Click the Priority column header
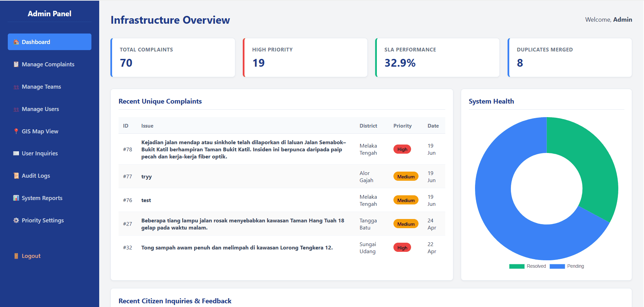Screen dimensions: 644x307 click(x=402, y=126)
